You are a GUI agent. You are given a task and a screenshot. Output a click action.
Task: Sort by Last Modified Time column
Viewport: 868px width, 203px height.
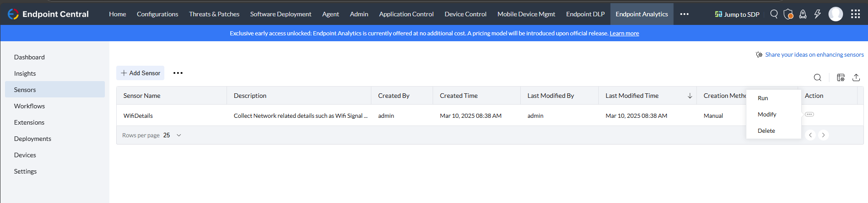[632, 96]
